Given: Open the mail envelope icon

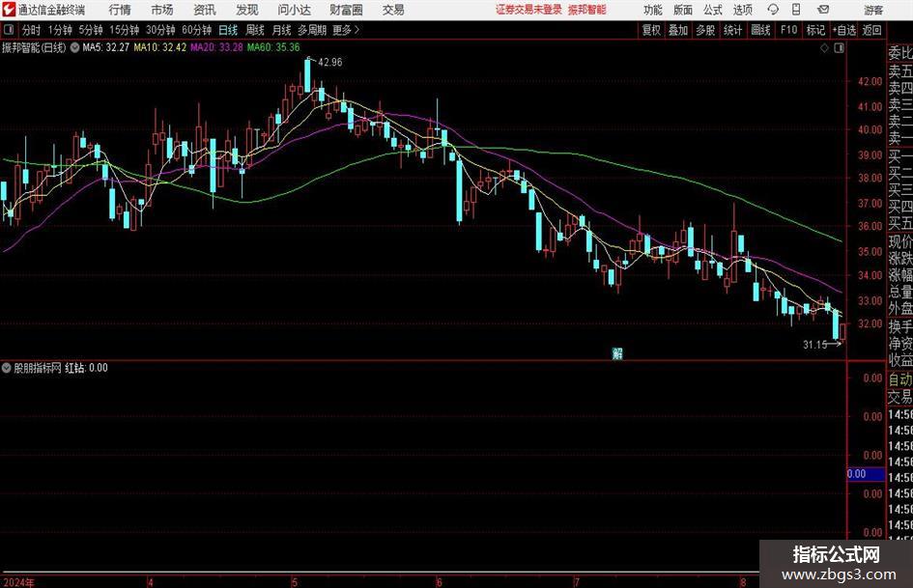Looking at the screenshot, I should [x=823, y=10].
